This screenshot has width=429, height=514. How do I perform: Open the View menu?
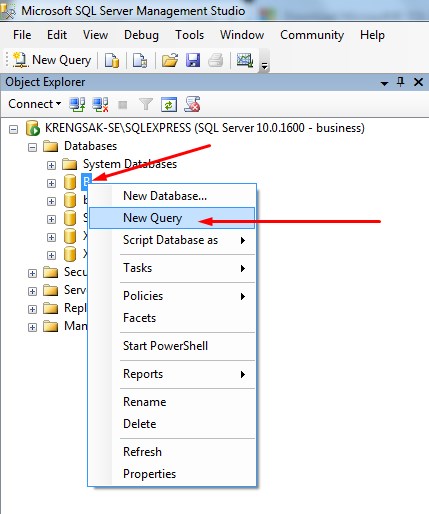(96, 35)
